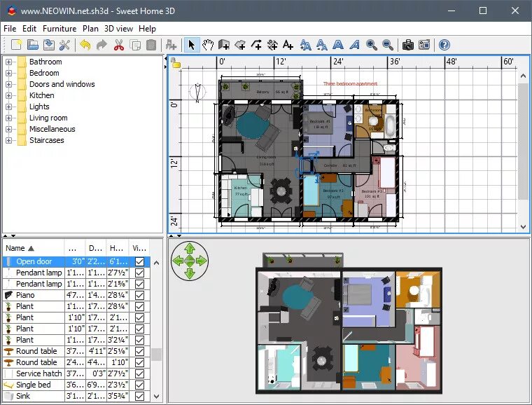Click furniture list scrollbar down arrow

coord(156,396)
